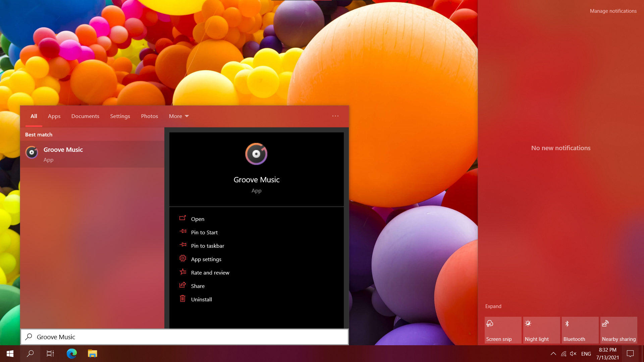Click the Pin to taskbar icon
644x362 pixels.
click(183, 245)
